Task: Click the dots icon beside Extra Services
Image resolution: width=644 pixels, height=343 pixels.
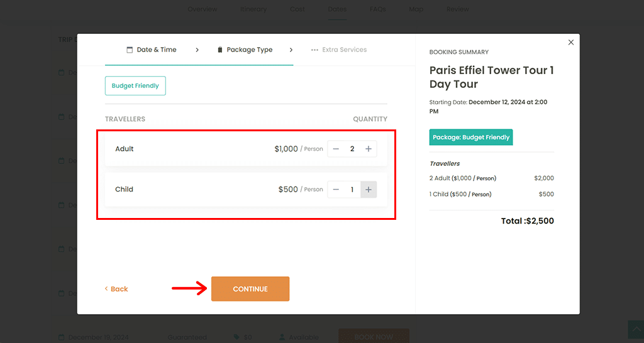Action: click(x=314, y=50)
